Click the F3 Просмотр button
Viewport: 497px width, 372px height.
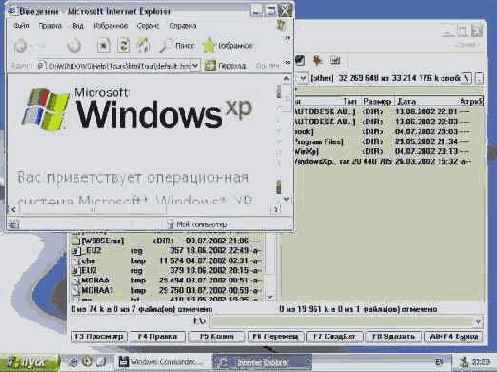[99, 337]
